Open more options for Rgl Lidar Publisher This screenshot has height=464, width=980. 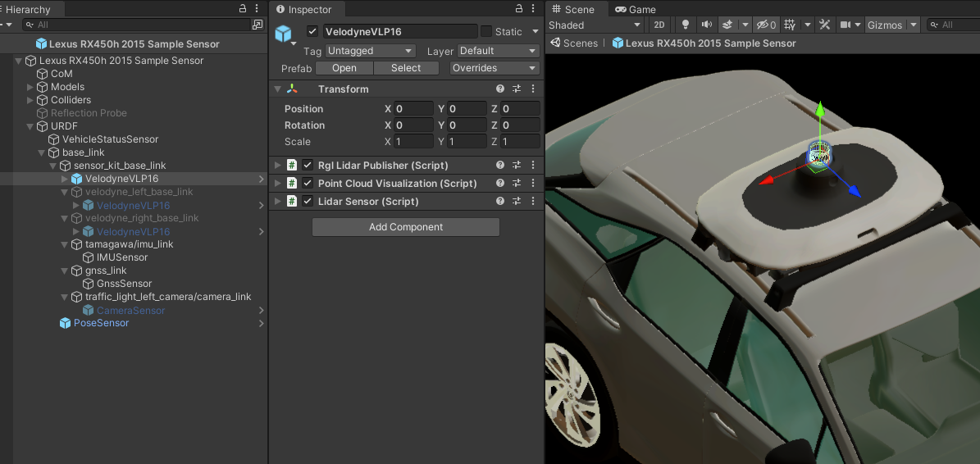click(533, 166)
